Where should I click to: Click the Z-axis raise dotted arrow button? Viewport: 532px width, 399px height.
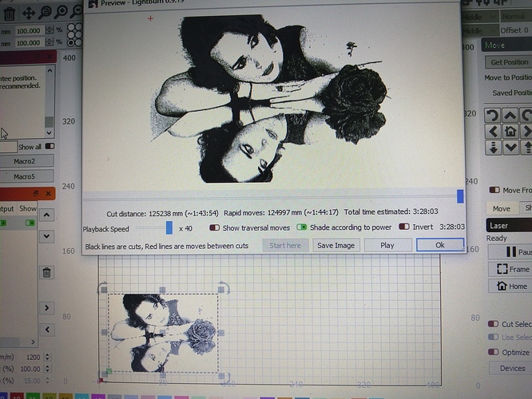(526, 148)
